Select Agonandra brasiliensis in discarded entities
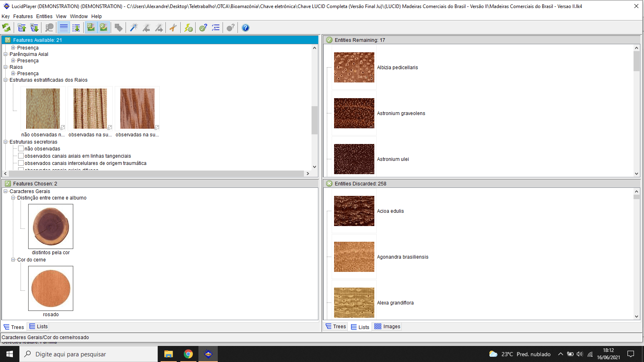Image resolution: width=644 pixels, height=362 pixels. click(402, 257)
